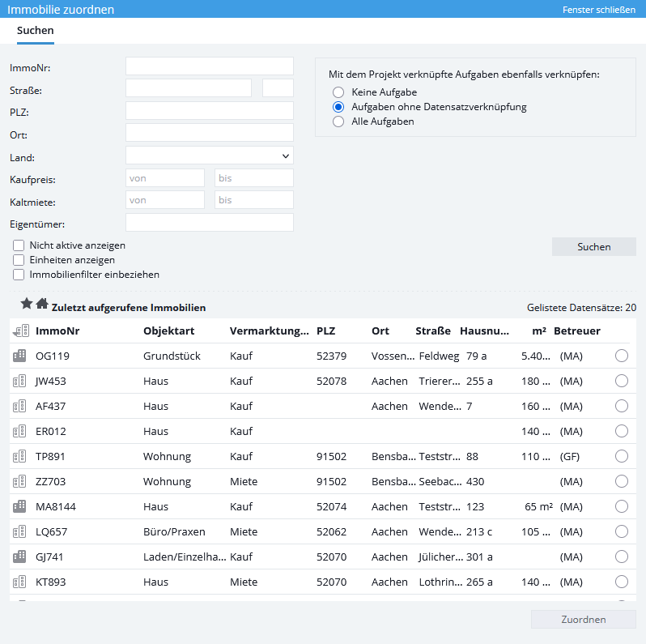Click the Seebac... street cell of ZZ703

coord(440,481)
